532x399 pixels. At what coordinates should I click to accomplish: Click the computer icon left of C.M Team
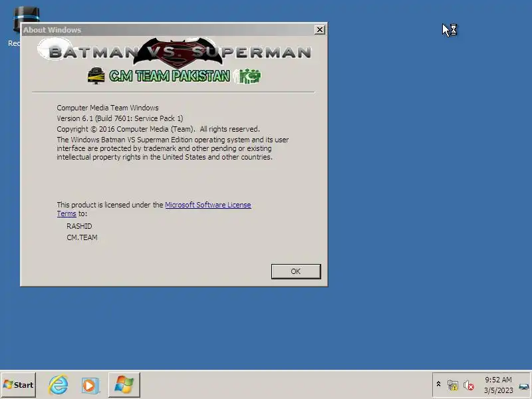[x=96, y=75]
